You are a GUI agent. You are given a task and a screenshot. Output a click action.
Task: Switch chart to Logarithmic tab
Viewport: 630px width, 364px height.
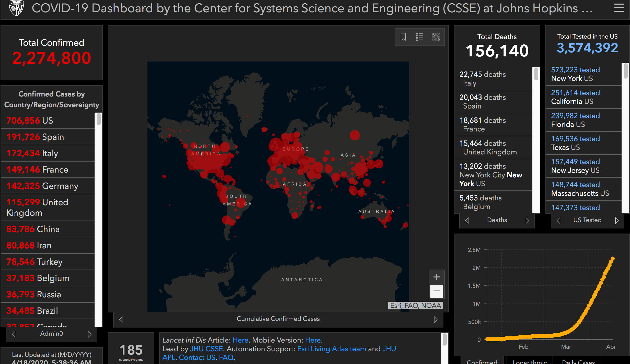click(530, 361)
